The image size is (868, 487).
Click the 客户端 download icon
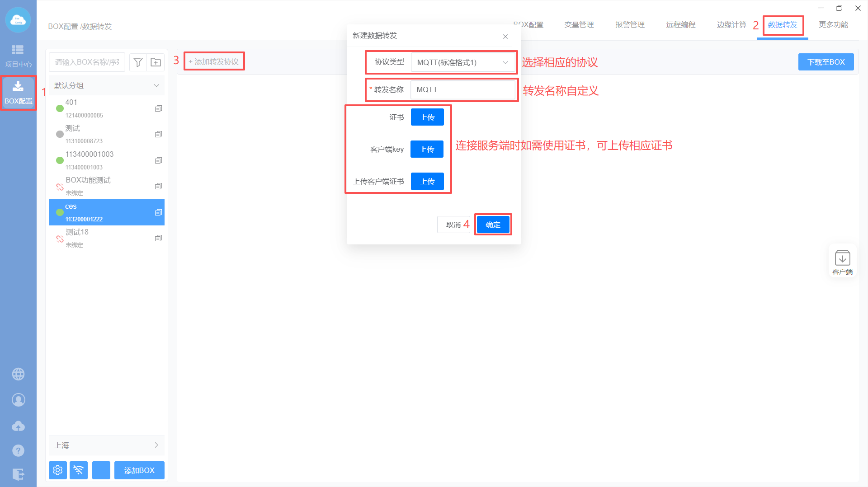[x=842, y=261]
